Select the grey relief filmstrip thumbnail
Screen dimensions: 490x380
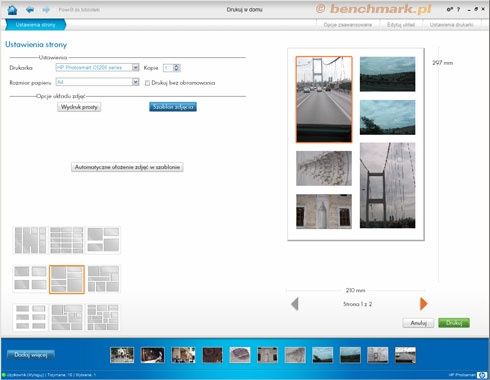(295, 355)
